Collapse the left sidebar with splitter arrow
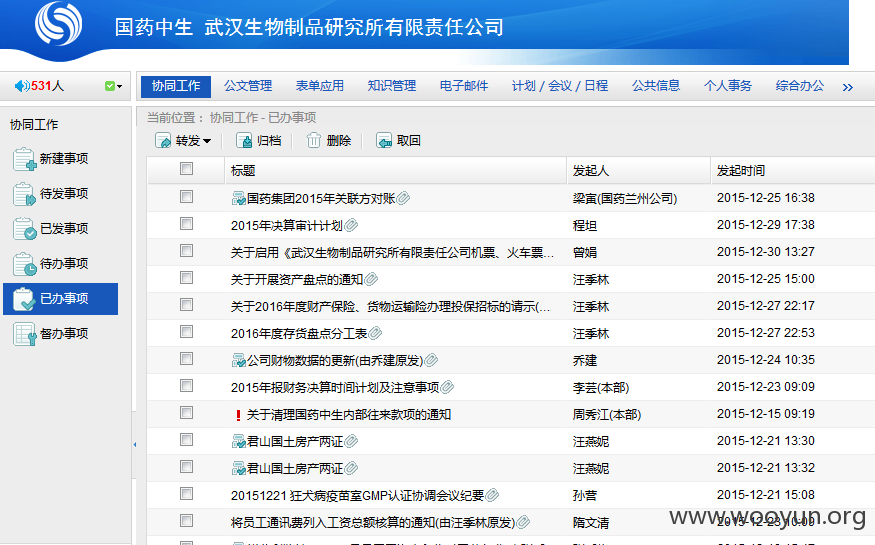Viewport: 875px width, 545px height. tap(134, 445)
